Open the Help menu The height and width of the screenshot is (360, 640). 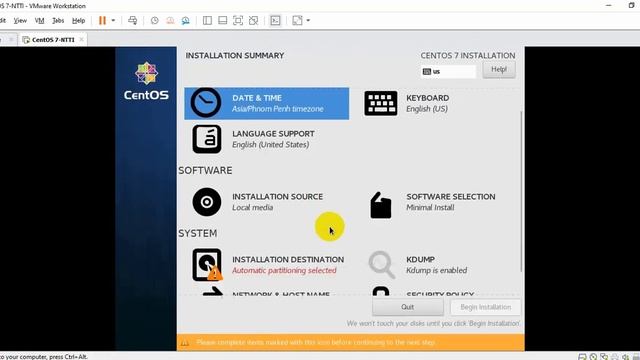(x=78, y=20)
